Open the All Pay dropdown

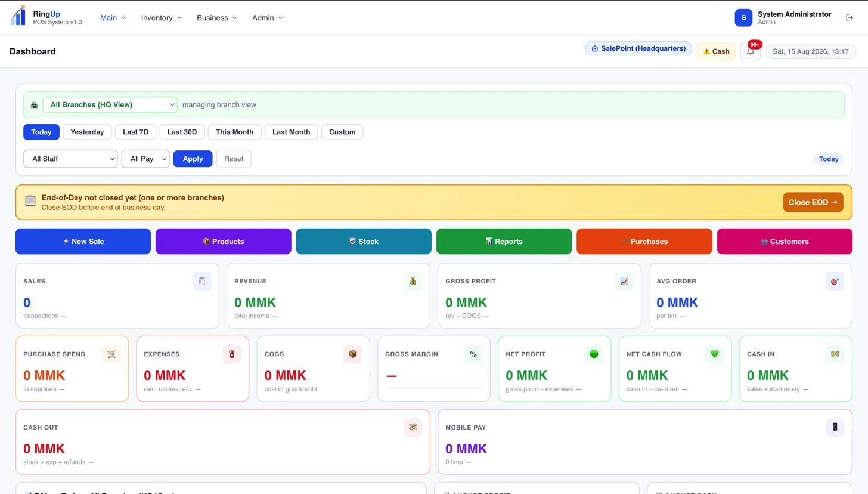point(145,159)
